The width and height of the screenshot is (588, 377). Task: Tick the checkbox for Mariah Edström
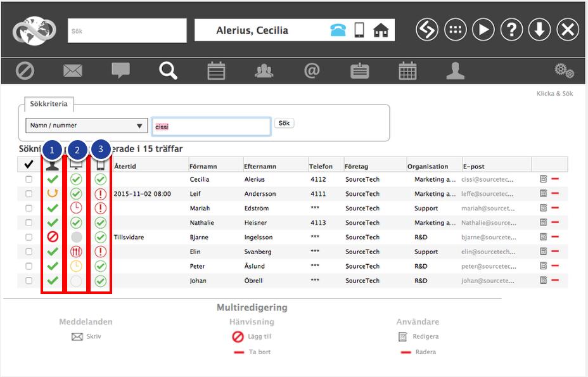pos(29,208)
